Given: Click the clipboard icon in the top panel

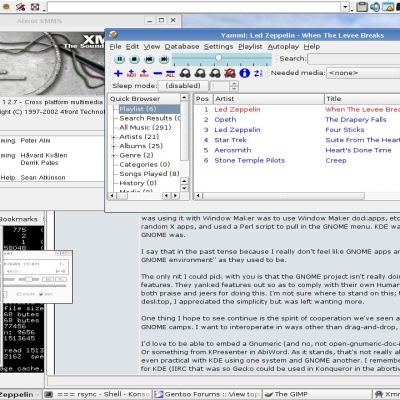Looking at the screenshot, I should tap(362, 7).
